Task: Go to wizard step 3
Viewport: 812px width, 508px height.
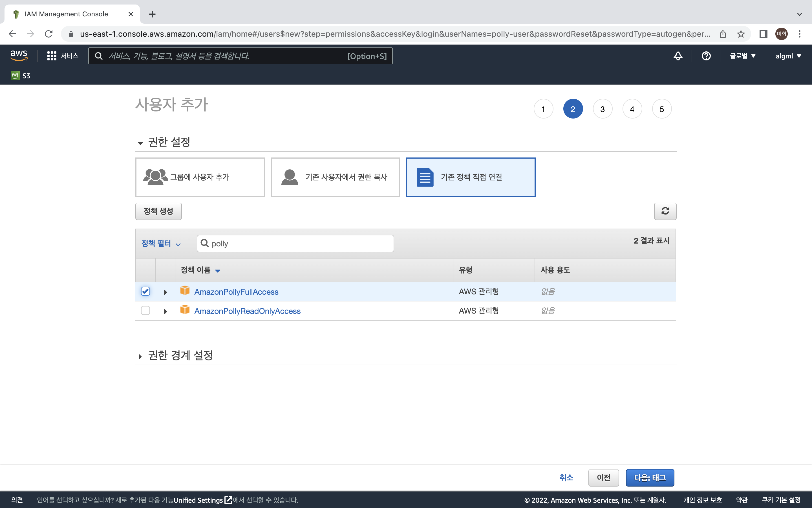Action: tap(603, 109)
